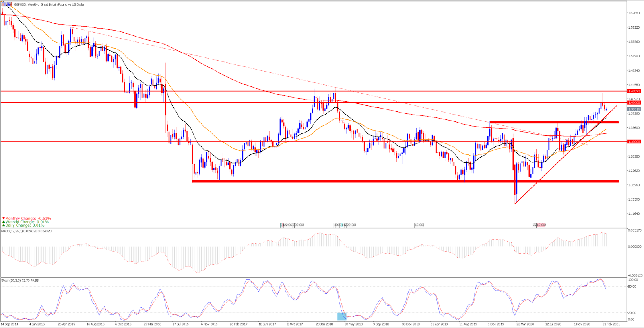Click the 1.11640 price scale value
This screenshot has height=328, width=644.
point(634,213)
